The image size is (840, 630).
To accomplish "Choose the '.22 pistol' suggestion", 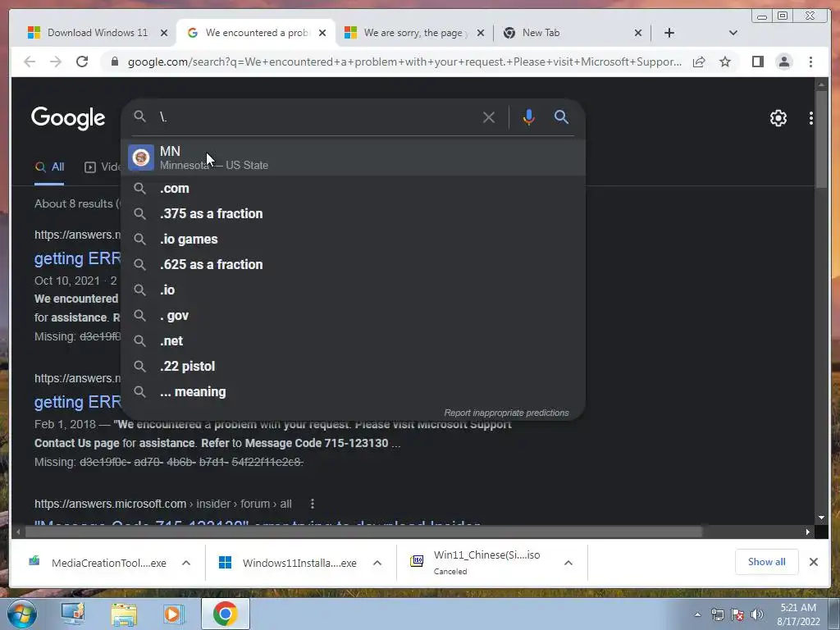I will click(x=353, y=367).
